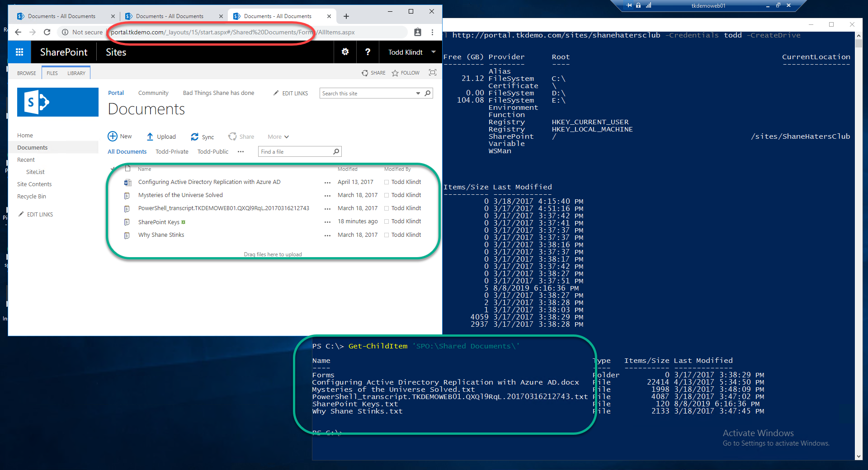
Task: Check the select-all checkbox above the documents
Action: click(x=113, y=169)
